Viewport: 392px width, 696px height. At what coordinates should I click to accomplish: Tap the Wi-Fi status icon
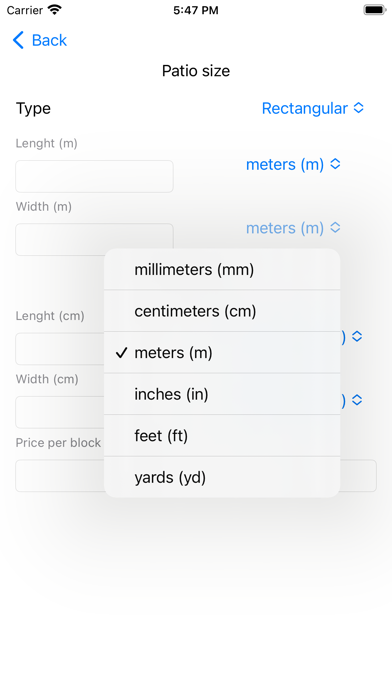tap(55, 10)
